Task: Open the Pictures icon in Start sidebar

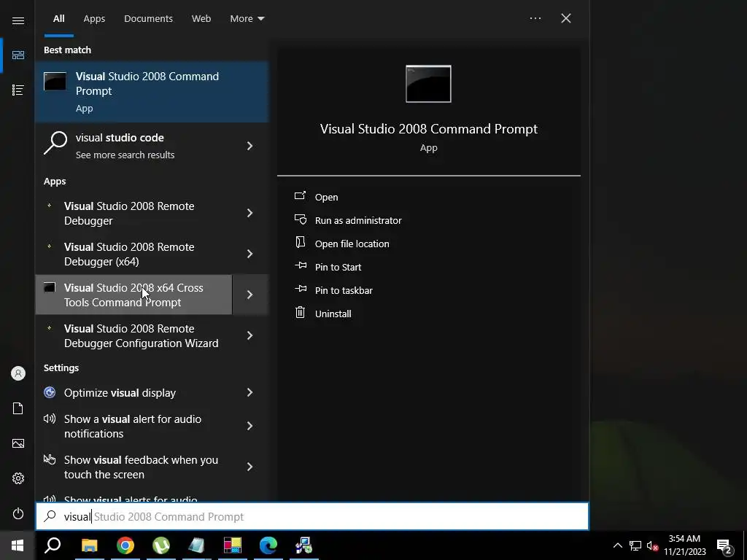Action: click(x=18, y=443)
